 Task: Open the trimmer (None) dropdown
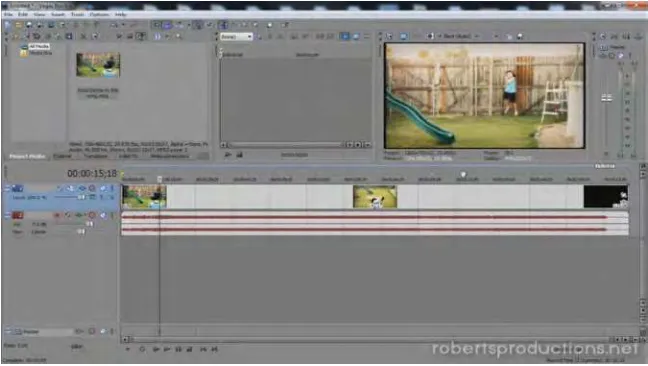236,37
